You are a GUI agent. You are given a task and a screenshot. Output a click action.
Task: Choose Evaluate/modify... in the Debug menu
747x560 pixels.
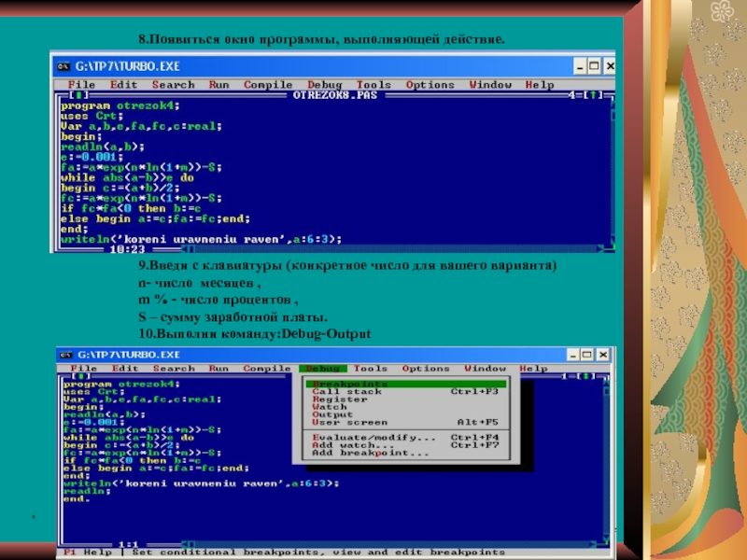pos(373,437)
